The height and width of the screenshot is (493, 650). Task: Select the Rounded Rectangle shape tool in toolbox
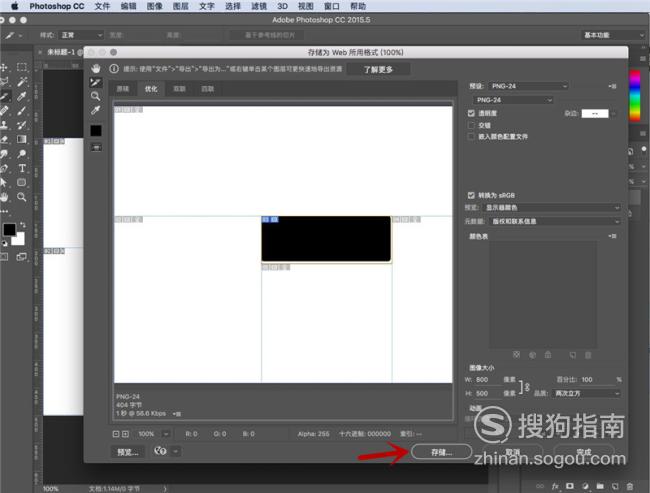(22, 182)
